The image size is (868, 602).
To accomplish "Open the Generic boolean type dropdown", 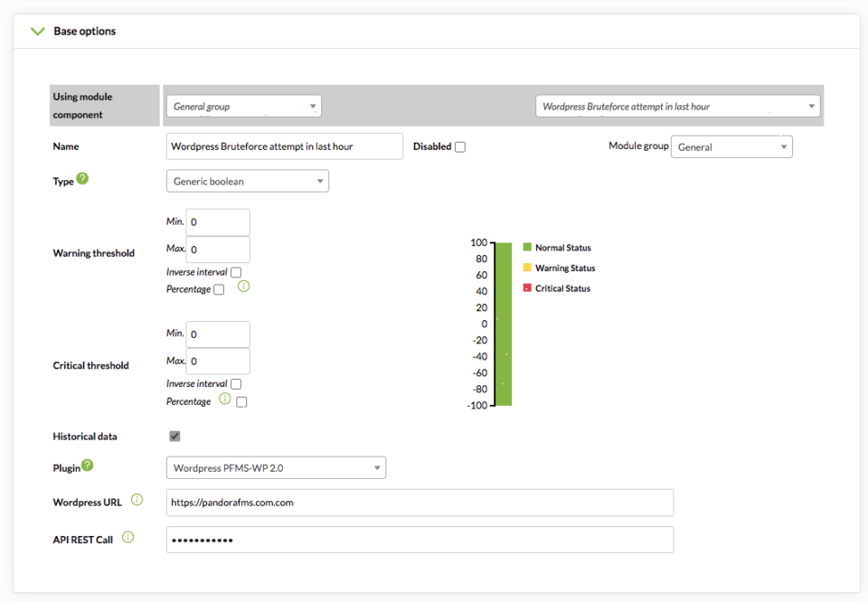I will [x=248, y=181].
